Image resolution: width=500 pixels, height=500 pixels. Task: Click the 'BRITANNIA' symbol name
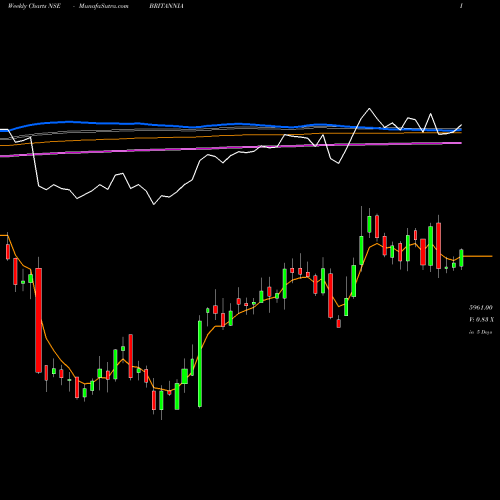(x=166, y=6)
